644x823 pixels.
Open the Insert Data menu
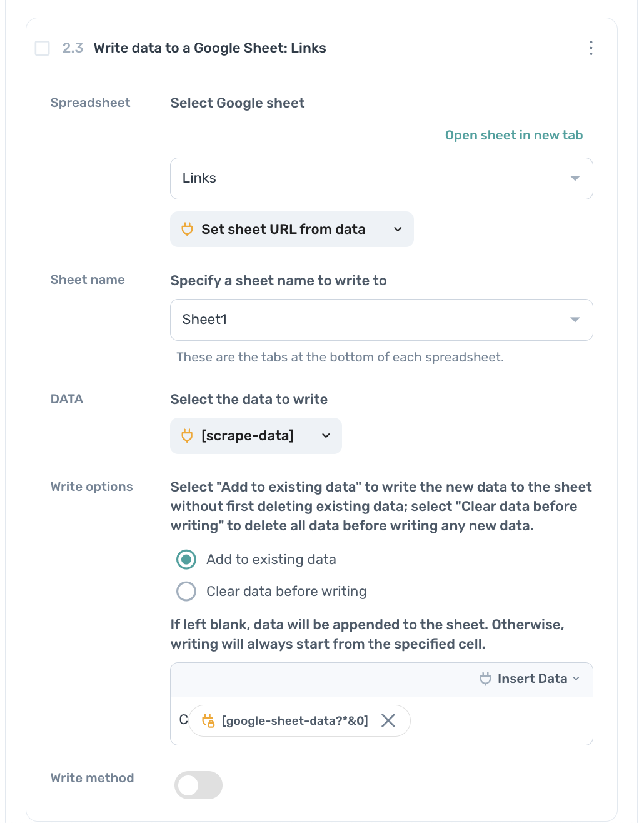click(x=532, y=679)
